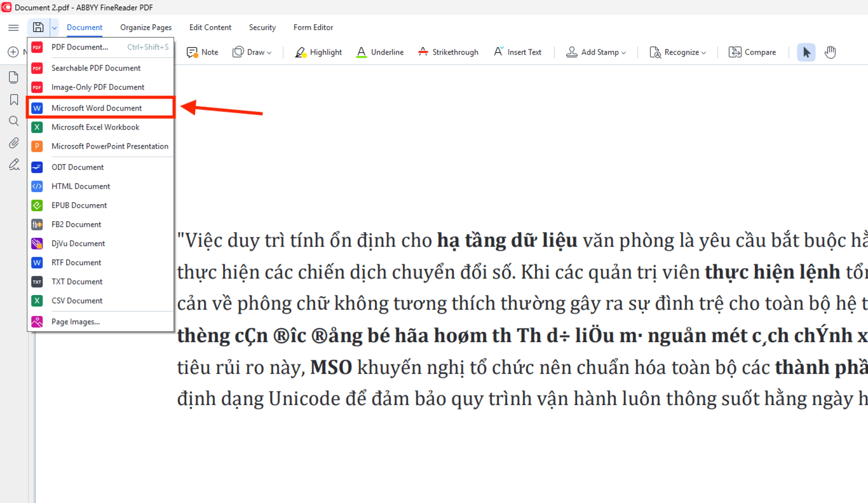Open the Pages thumbnail panel
The image size is (868, 503).
click(13, 77)
